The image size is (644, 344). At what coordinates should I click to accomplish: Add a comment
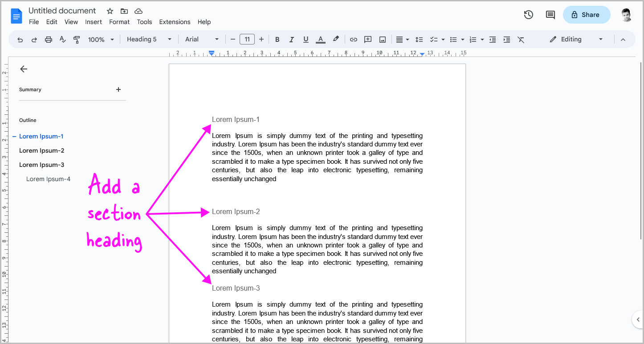pyautogui.click(x=367, y=39)
